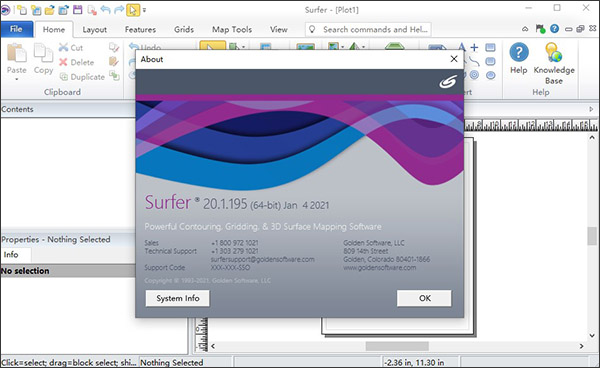Minimize the Plot1 document window
This screenshot has width=600, height=368.
tap(569, 29)
